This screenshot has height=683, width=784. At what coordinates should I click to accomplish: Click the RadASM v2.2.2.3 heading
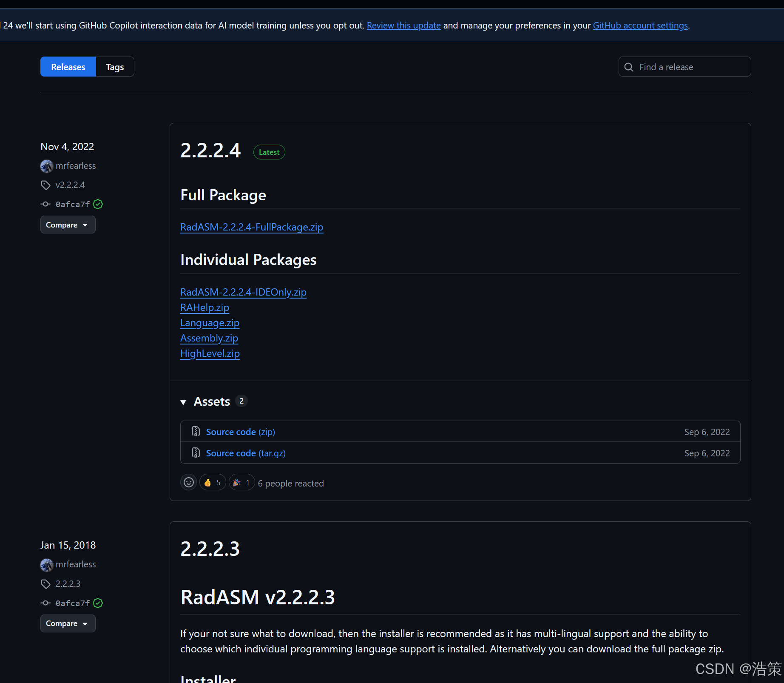[258, 597]
